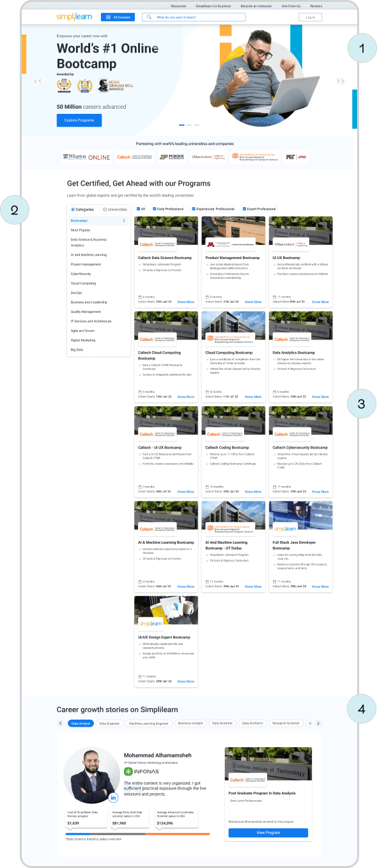Toggle the All checkbox

(138, 209)
